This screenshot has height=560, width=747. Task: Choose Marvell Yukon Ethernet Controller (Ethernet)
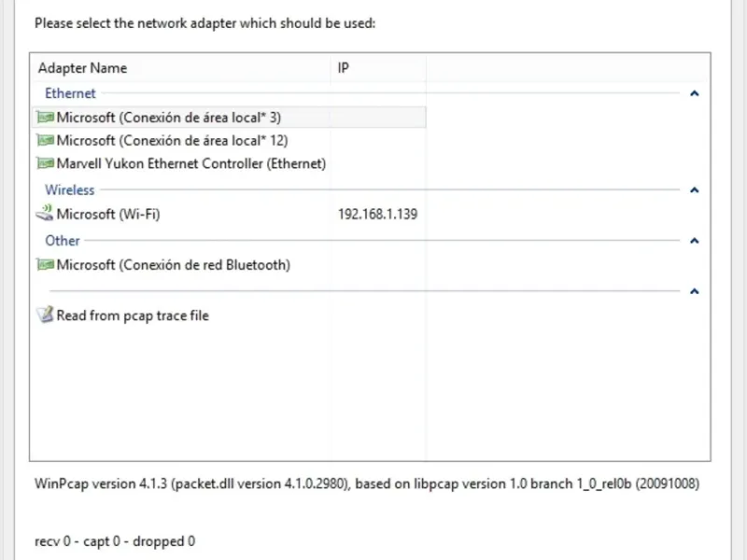[229, 163]
